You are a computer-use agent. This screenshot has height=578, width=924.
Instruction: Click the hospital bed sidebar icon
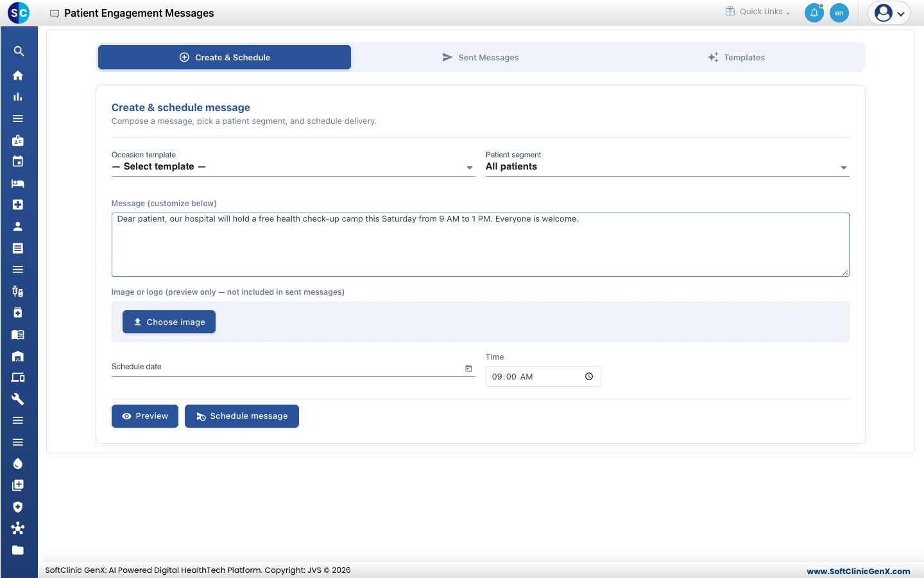(x=18, y=183)
